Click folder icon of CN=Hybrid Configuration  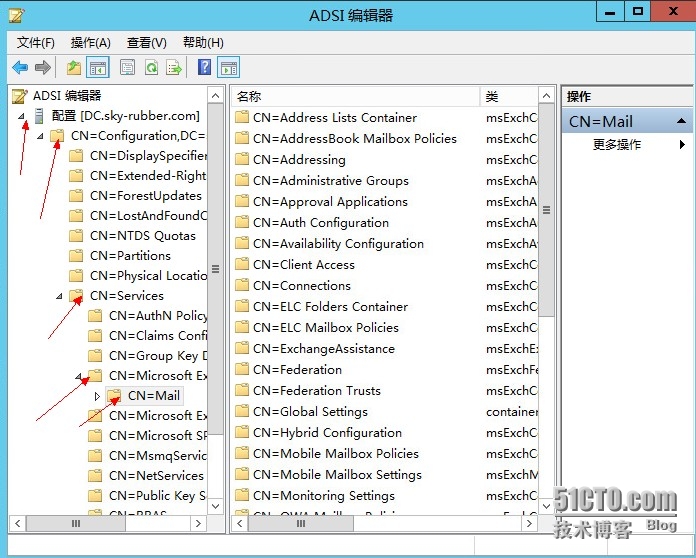[241, 433]
